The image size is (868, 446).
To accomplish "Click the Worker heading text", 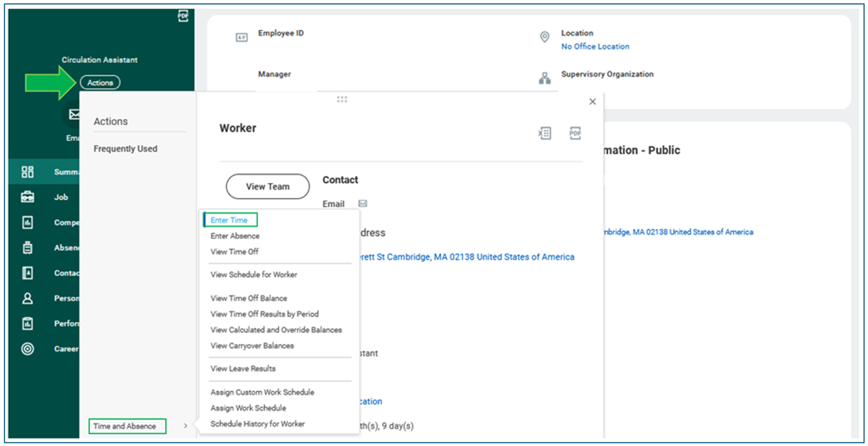I will [238, 128].
